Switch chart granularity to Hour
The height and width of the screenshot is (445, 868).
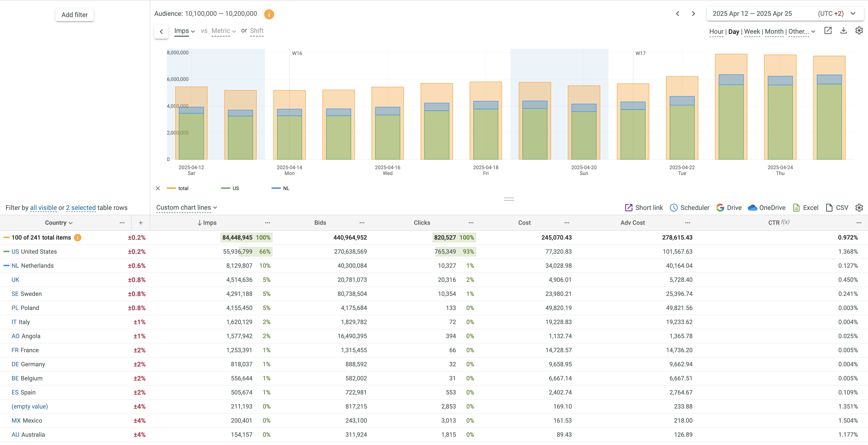click(x=716, y=32)
